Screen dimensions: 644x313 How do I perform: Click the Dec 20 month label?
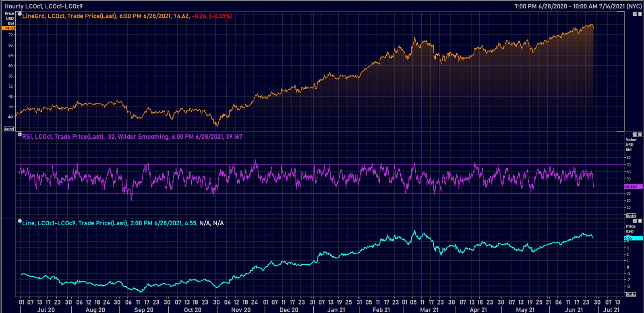[289, 310]
